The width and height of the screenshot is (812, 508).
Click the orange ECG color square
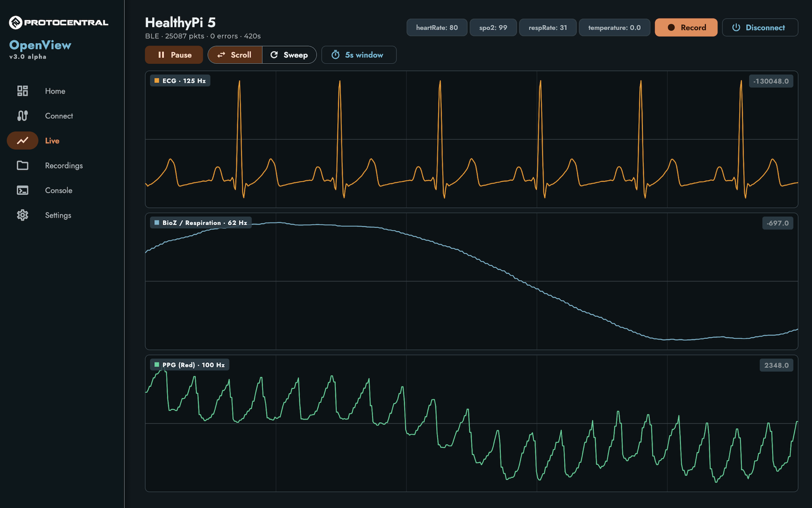[157, 81]
